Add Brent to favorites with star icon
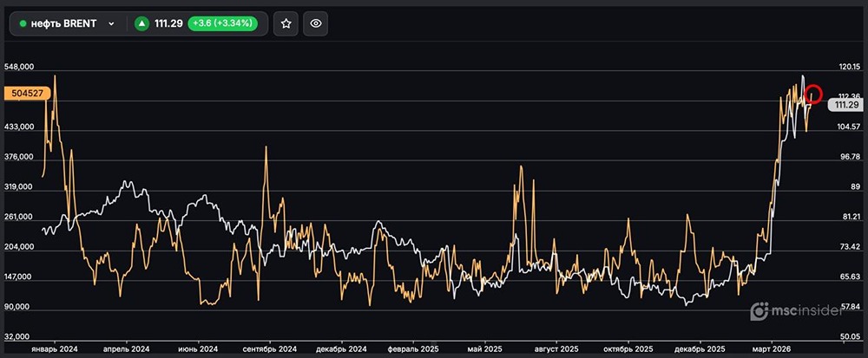The image size is (868, 358). click(x=285, y=23)
